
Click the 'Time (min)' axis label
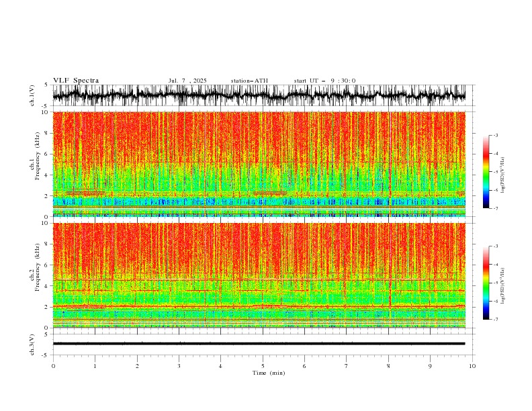pos(269,373)
